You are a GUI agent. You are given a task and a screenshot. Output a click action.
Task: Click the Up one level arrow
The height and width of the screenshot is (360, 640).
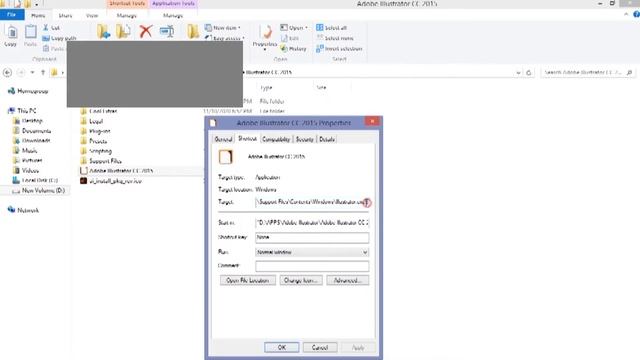pyautogui.click(x=43, y=73)
